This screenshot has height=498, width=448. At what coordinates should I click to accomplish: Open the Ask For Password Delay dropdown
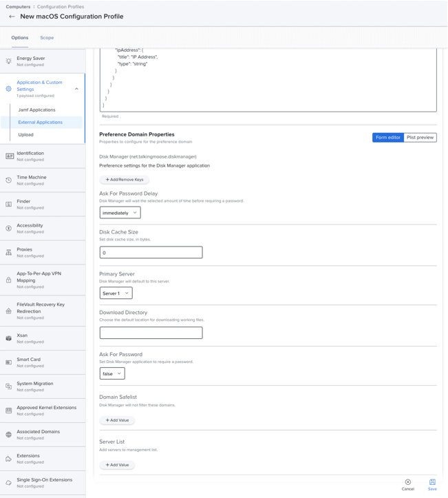pyautogui.click(x=120, y=212)
